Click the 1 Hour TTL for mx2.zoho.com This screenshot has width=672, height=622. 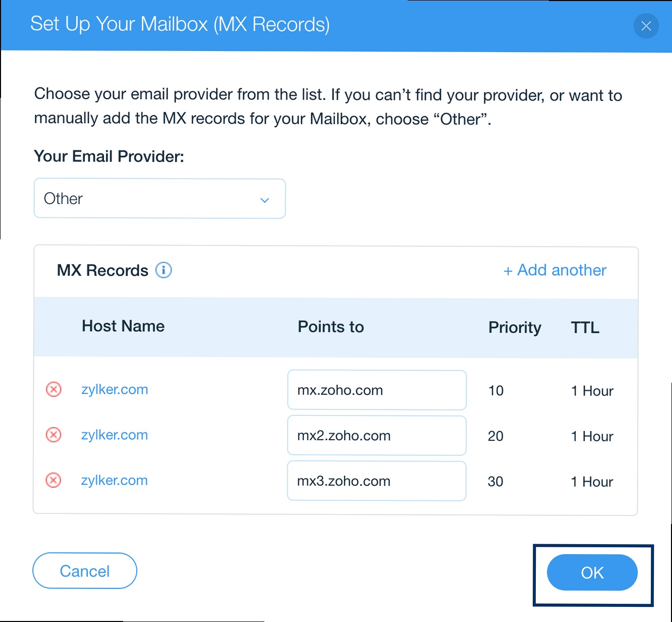point(592,436)
